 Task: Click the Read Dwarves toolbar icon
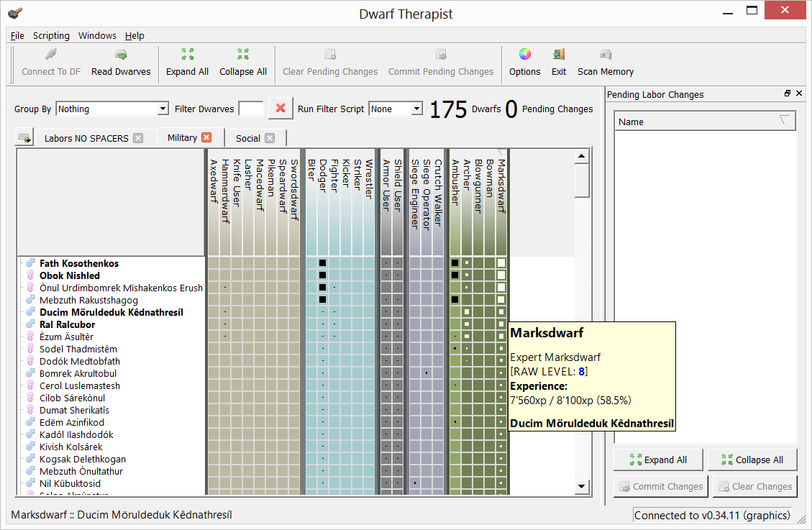(x=121, y=55)
